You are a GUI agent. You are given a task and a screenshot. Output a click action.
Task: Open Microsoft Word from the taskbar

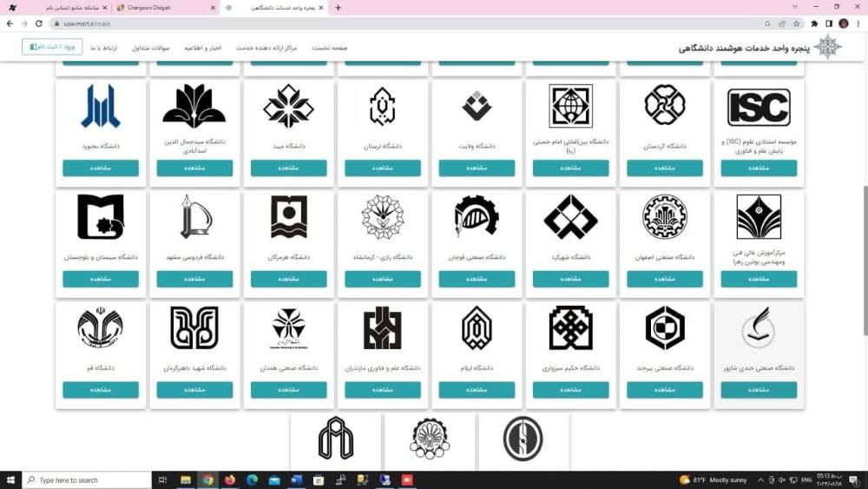coord(296,479)
